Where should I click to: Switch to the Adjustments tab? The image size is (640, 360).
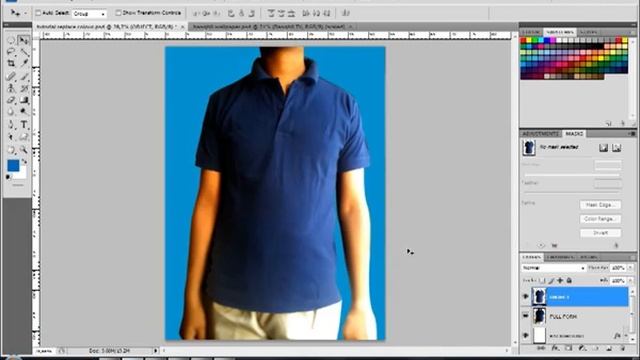point(541,134)
